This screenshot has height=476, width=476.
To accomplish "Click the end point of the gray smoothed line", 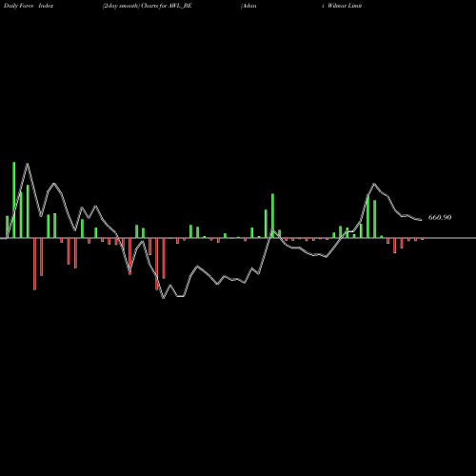I will click(421, 220).
